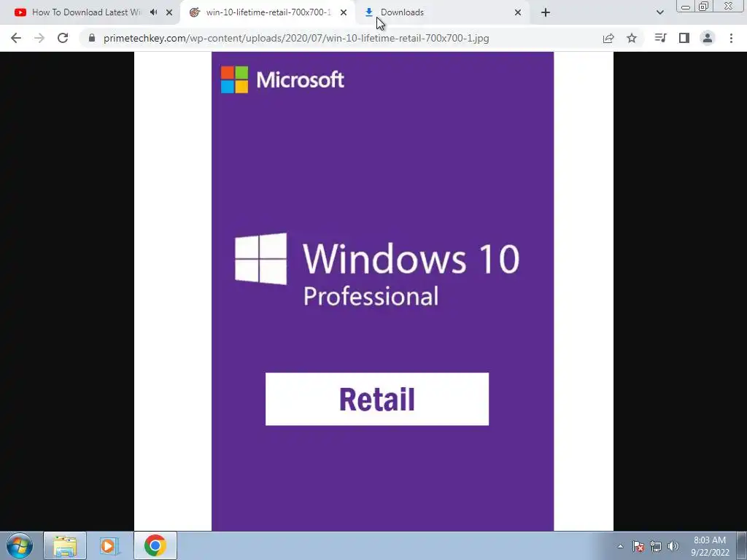The width and height of the screenshot is (747, 560).
Task: Open the media controls icon
Action: 660,38
